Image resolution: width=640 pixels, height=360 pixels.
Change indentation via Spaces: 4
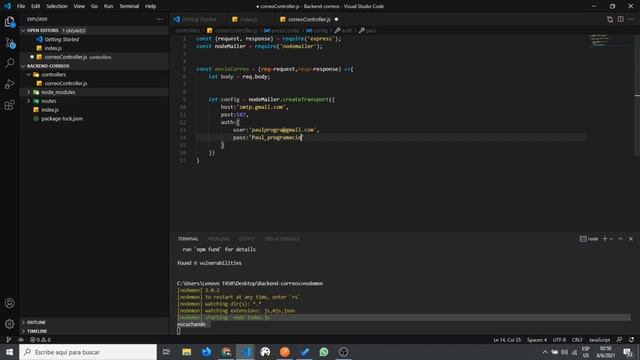[x=537, y=340]
